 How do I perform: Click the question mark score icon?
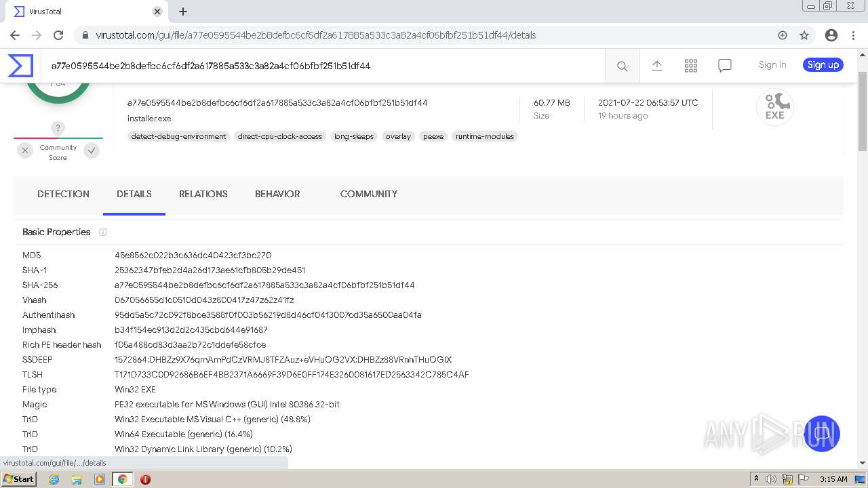pyautogui.click(x=58, y=128)
